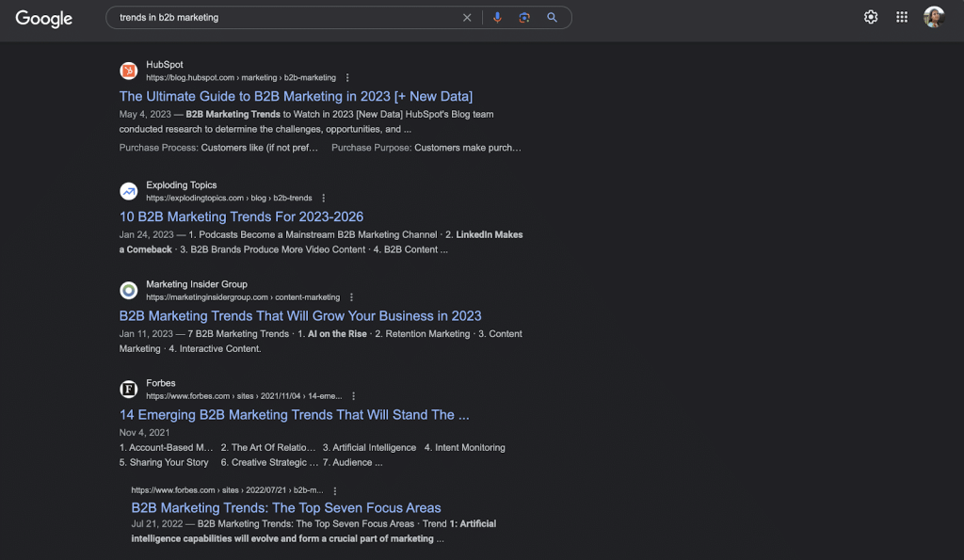Open 10 B2B Marketing Trends For 2023-2026

tap(241, 217)
